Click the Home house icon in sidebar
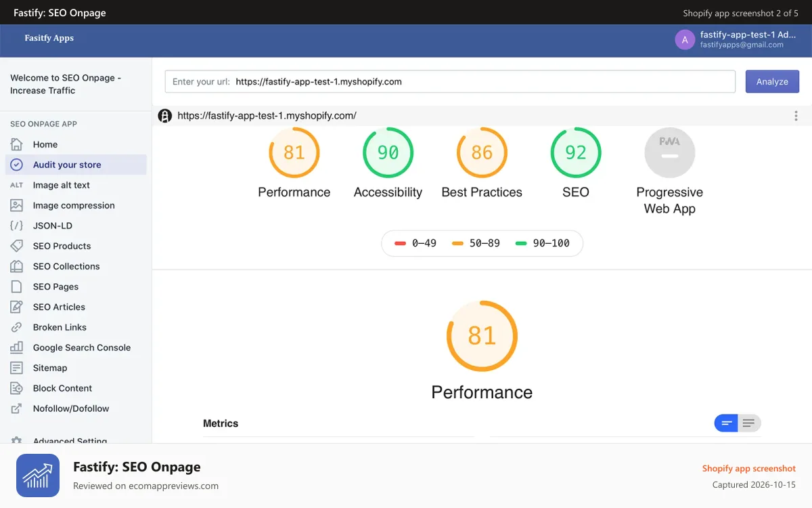This screenshot has height=508, width=812. 17,144
